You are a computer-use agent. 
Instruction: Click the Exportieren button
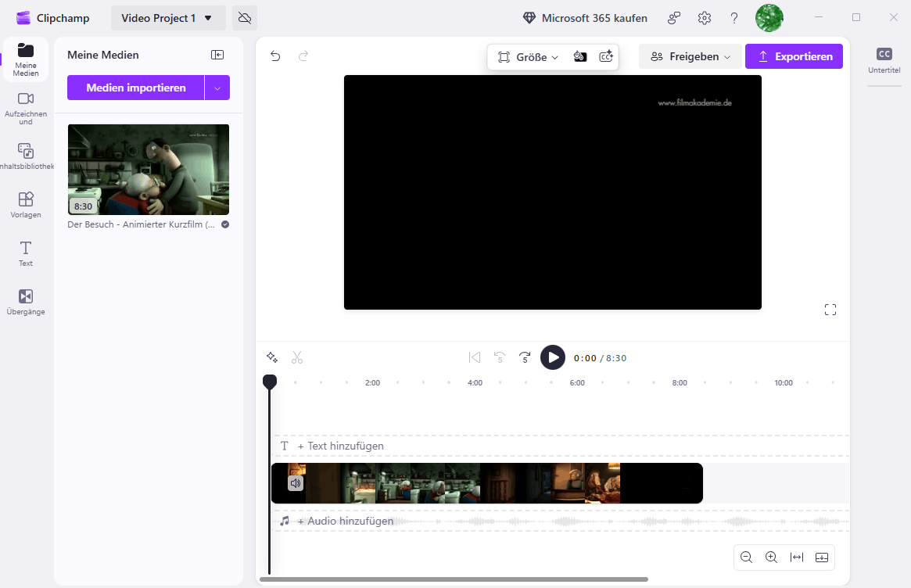coord(794,56)
